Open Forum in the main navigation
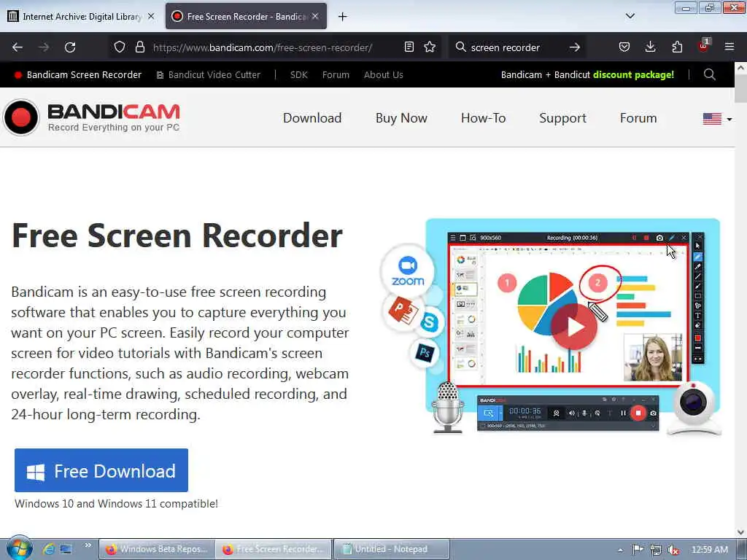 coord(638,118)
